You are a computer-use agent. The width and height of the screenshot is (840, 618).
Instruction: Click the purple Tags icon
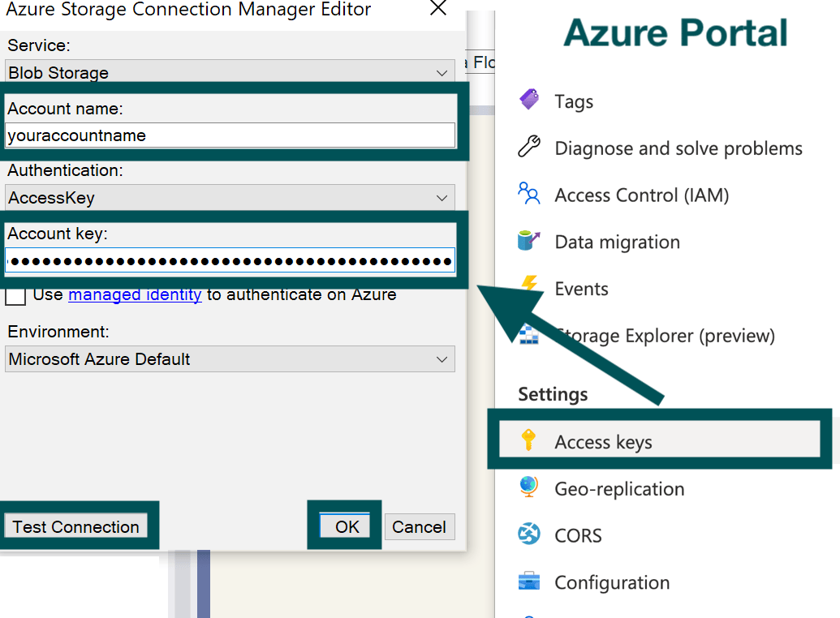(x=529, y=100)
